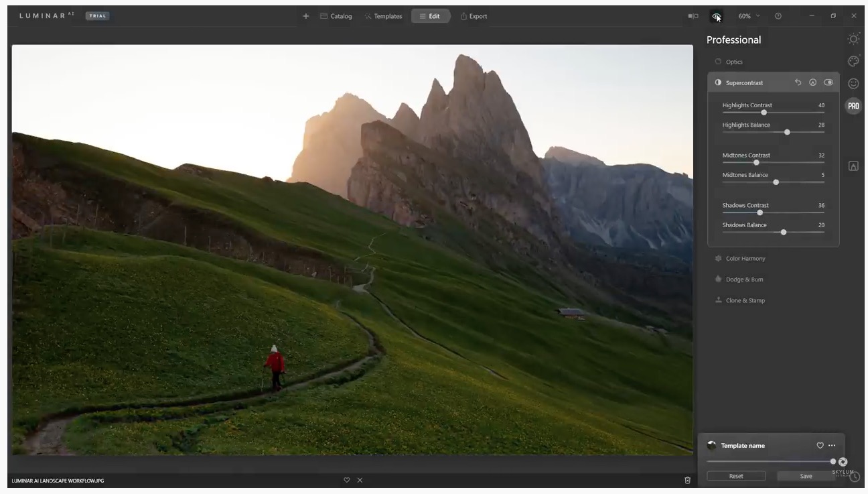Favorite the template with the heart icon
This screenshot has height=494, width=868.
[820, 446]
